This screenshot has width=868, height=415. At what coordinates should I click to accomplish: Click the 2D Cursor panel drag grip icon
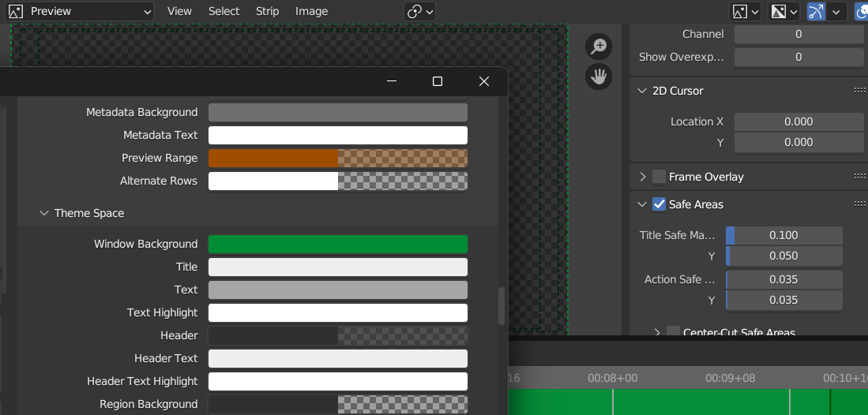coord(859,91)
